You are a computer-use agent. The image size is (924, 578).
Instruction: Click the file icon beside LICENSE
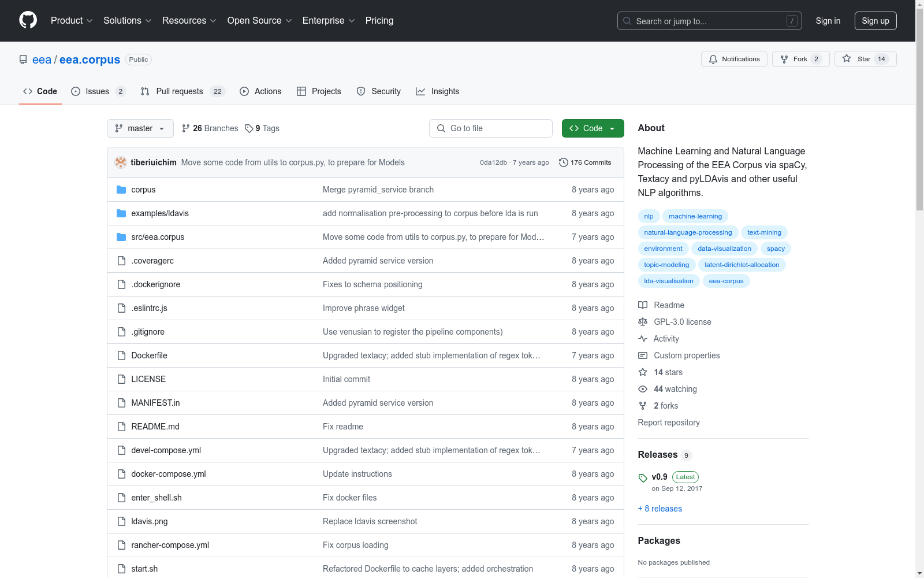point(121,379)
